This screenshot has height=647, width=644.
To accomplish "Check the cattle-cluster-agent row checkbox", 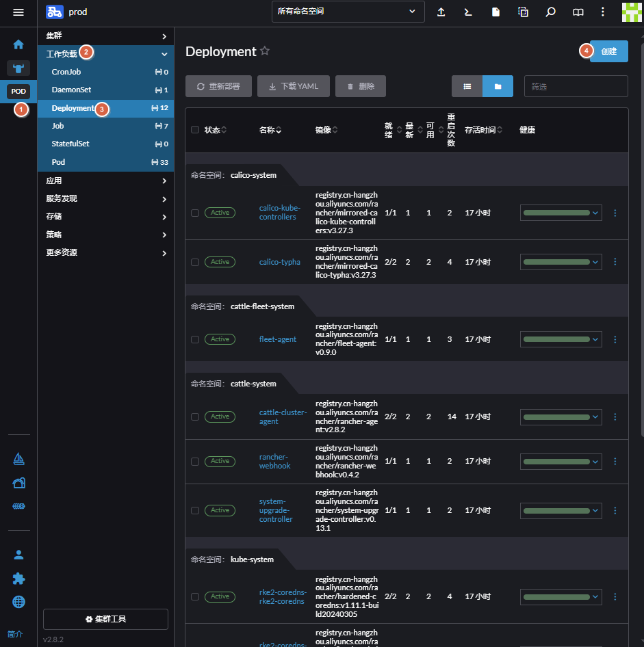I will [195, 417].
